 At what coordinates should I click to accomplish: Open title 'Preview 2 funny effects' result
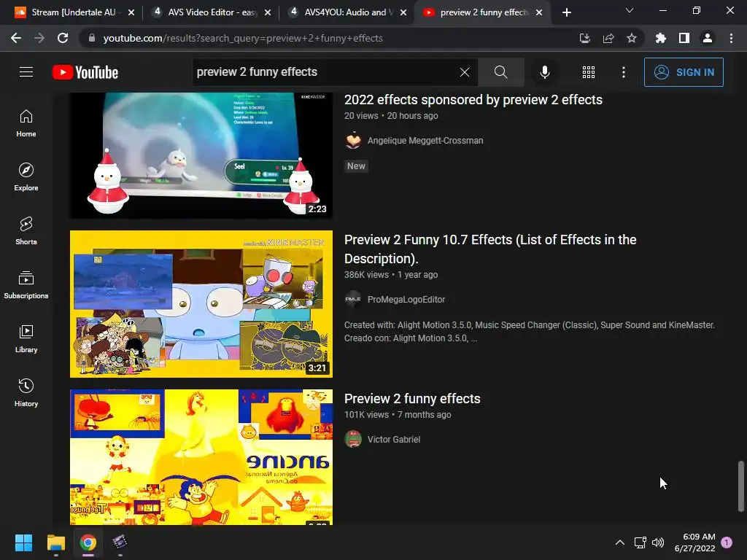pos(412,399)
